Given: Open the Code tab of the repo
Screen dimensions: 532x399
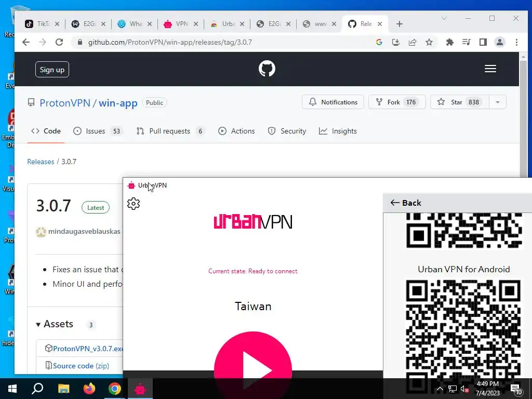Looking at the screenshot, I should 46,131.
